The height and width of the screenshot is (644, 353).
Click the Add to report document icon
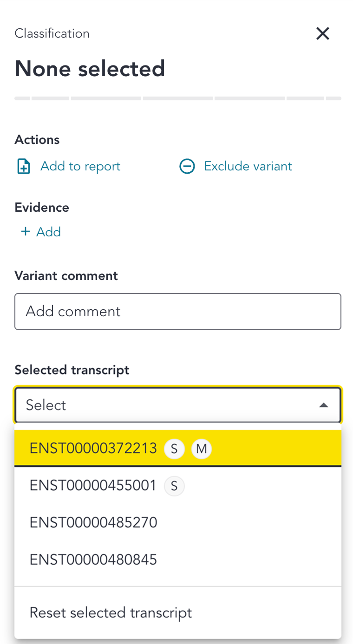coord(23,166)
